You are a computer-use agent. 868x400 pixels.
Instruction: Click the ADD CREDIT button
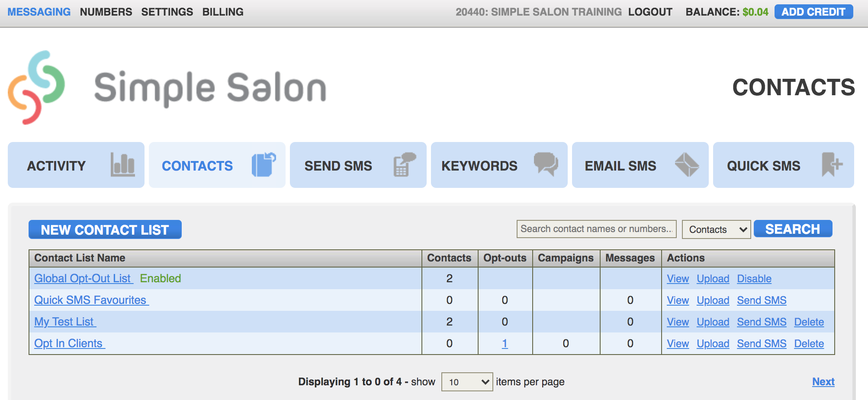click(x=813, y=12)
